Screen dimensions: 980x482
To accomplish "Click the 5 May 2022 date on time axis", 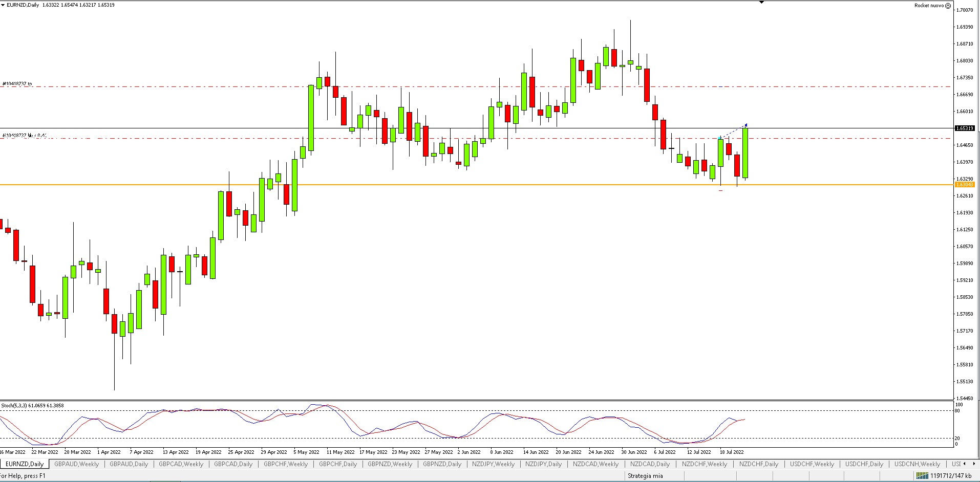I will [306, 452].
